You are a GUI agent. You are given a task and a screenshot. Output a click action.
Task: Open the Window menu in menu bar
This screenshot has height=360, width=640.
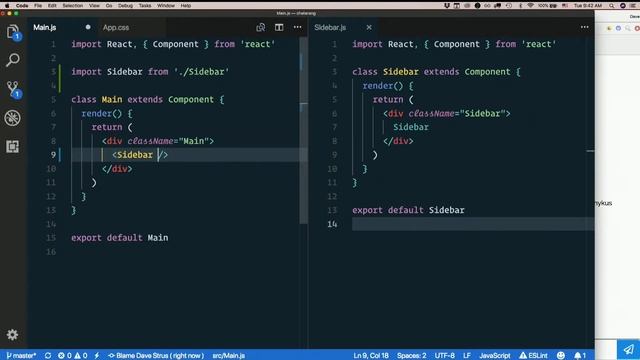pos(166,6)
